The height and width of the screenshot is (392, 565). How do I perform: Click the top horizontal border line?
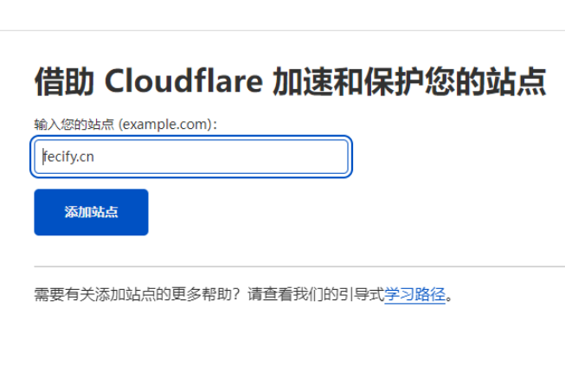click(282, 30)
